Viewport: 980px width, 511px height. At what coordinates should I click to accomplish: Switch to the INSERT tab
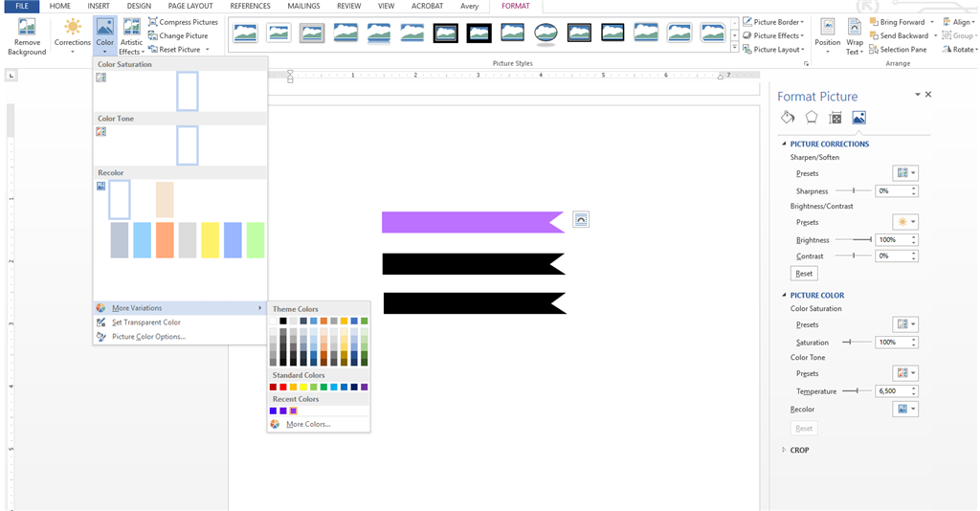pos(99,7)
